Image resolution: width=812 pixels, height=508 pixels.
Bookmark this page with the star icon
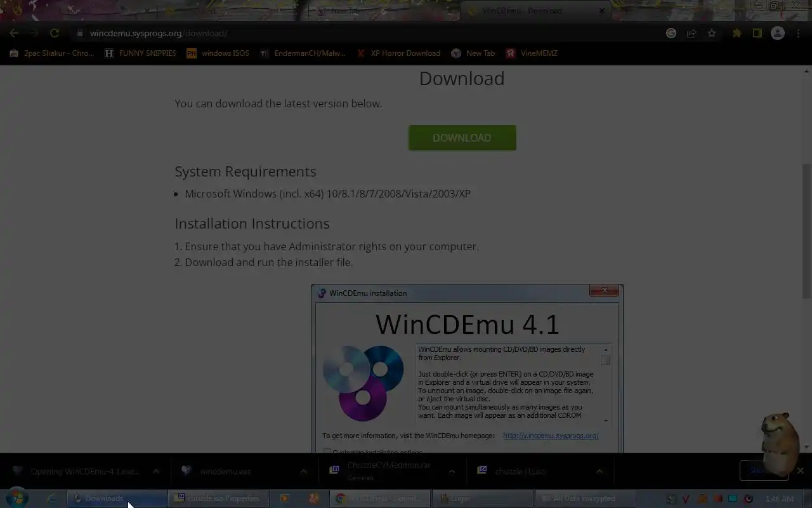point(712,33)
